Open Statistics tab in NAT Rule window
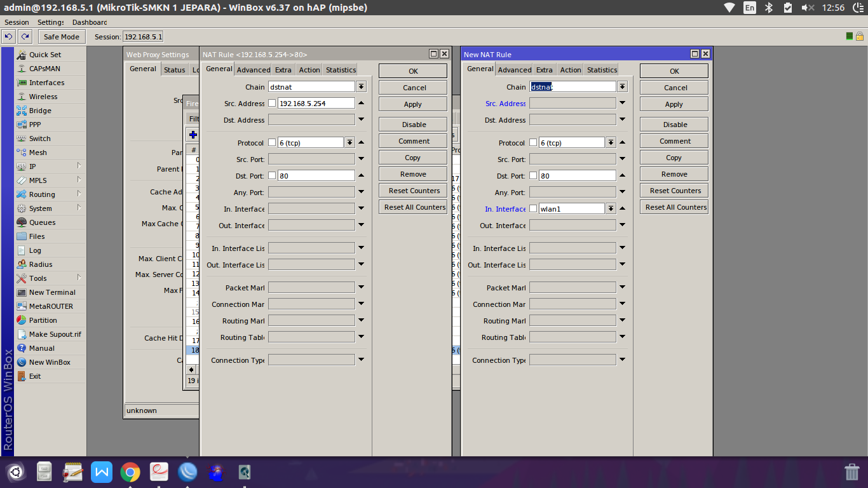This screenshot has height=488, width=868. (x=341, y=70)
